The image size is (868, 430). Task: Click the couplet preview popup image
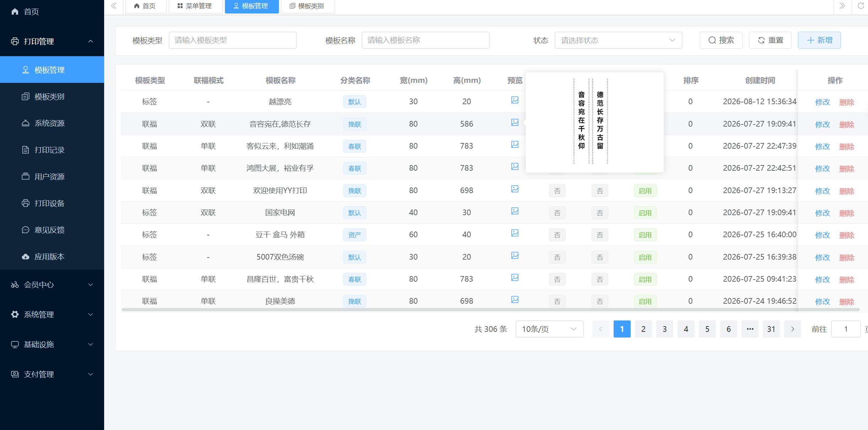(591, 121)
